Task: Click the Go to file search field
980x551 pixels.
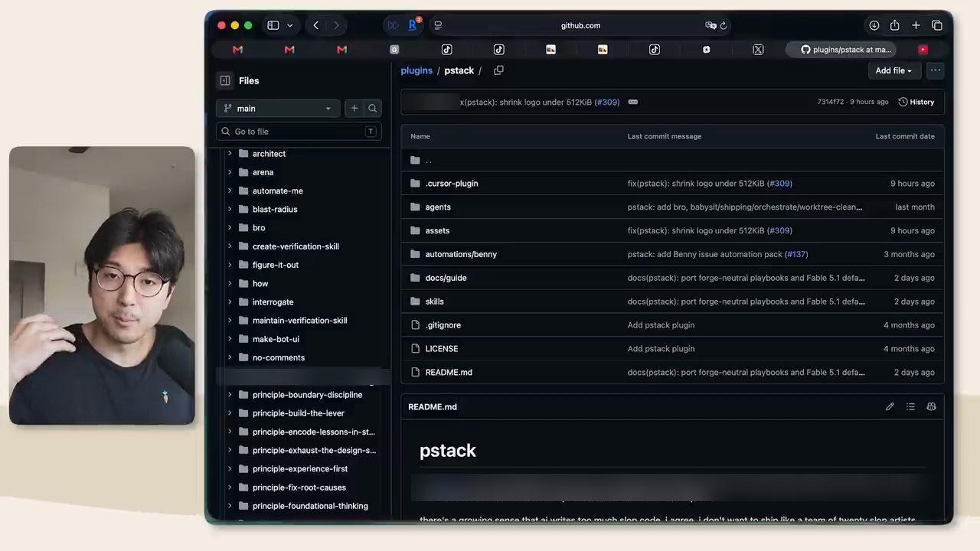Action: 299,132
